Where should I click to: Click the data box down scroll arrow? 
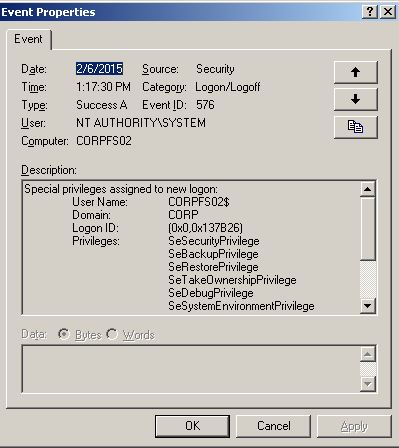coord(368,384)
